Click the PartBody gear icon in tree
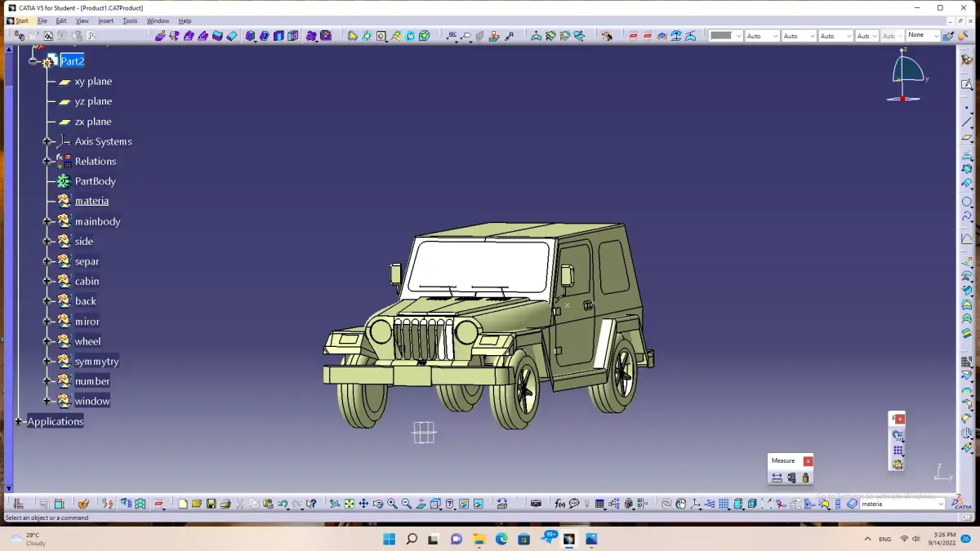Viewport: 980px width, 551px height. [64, 181]
